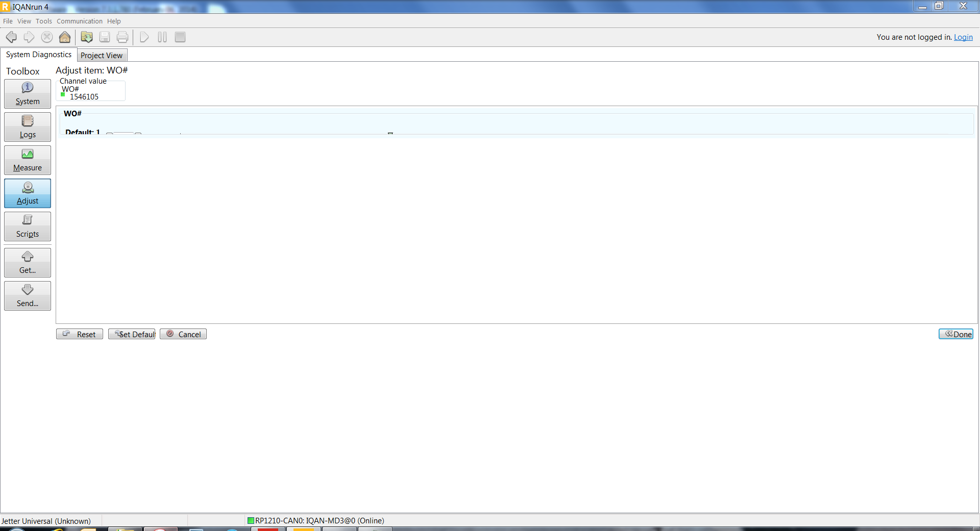Open the System toolbox panel
The height and width of the screenshot is (531, 980).
pyautogui.click(x=28, y=94)
